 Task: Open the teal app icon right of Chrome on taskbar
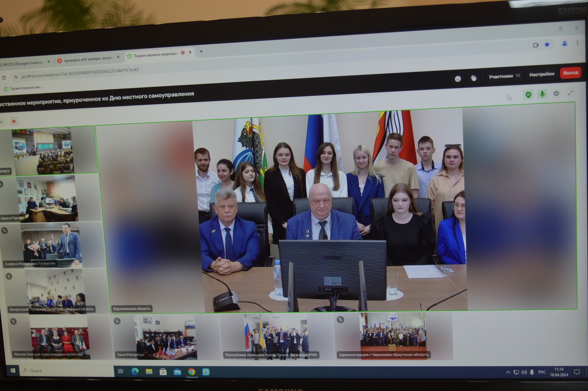(206, 371)
